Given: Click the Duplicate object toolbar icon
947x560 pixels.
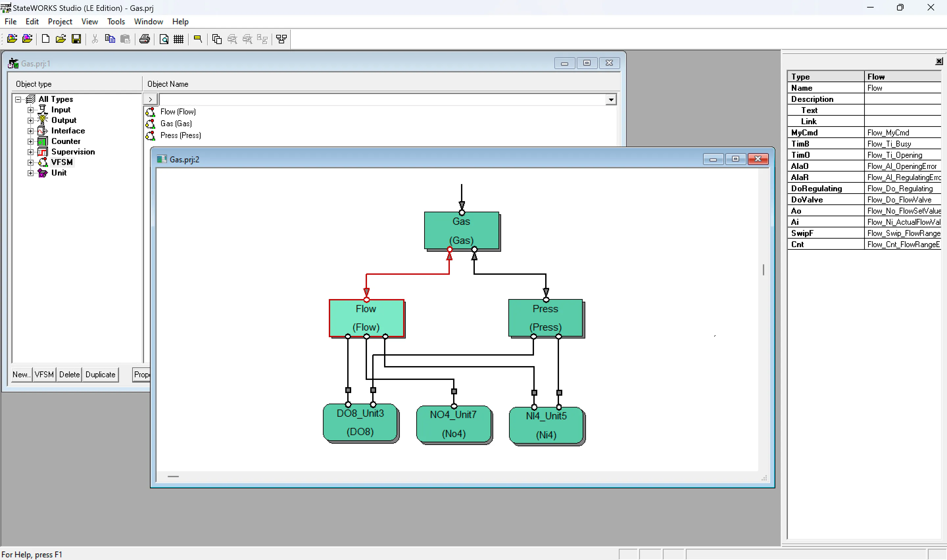Looking at the screenshot, I should (x=216, y=39).
